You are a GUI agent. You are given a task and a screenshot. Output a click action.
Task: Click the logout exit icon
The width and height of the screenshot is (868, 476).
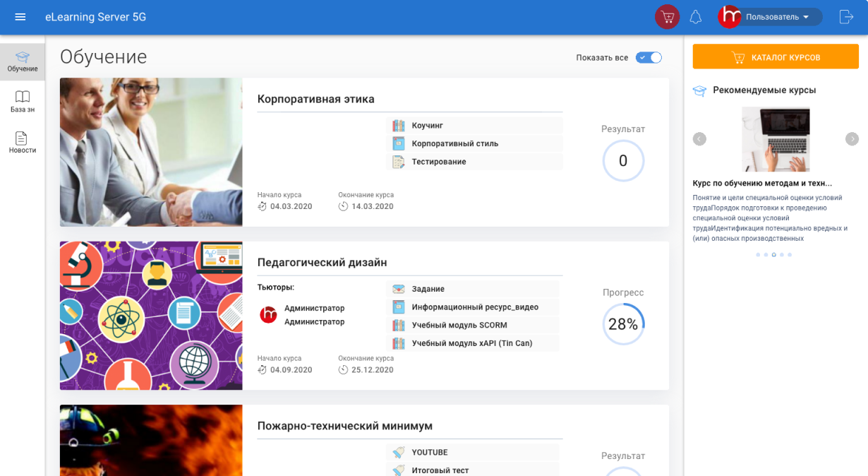point(846,17)
